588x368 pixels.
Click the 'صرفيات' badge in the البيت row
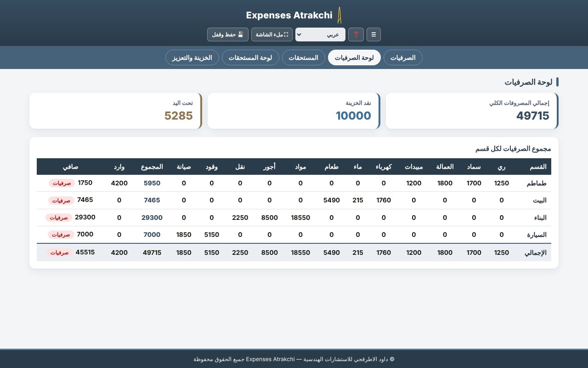click(x=61, y=201)
